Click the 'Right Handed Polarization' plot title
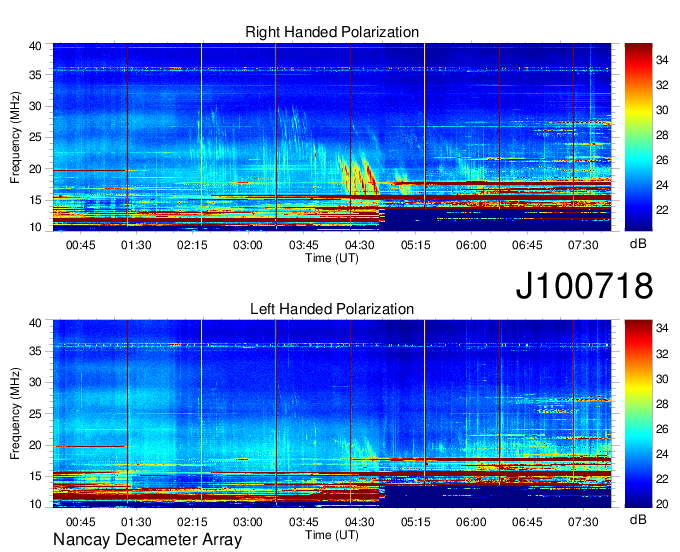Viewport: 680px width, 552px height. [332, 32]
